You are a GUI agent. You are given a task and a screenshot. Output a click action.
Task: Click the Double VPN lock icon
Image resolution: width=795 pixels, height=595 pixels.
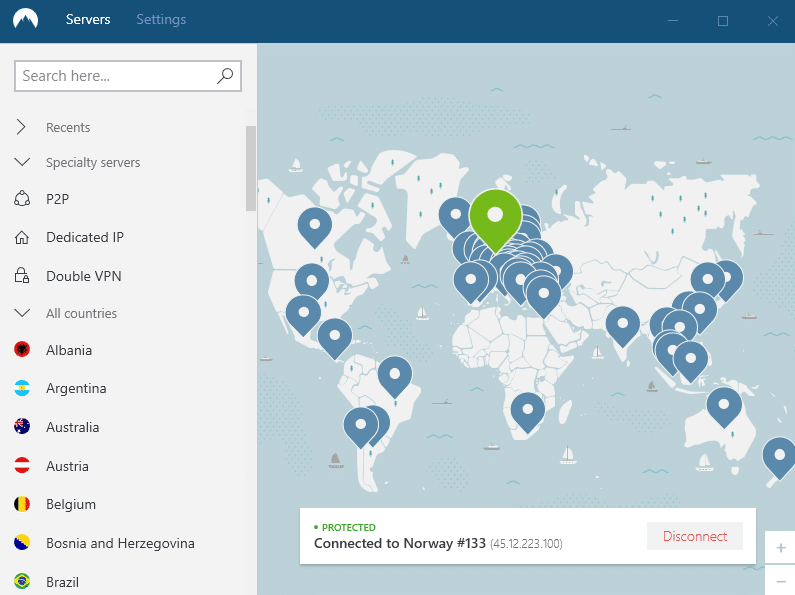pyautogui.click(x=22, y=276)
